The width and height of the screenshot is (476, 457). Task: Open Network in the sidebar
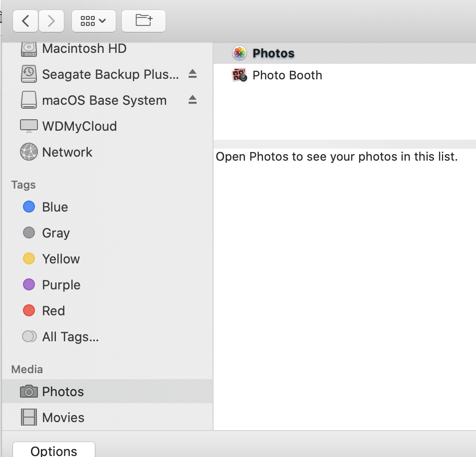tap(107, 152)
